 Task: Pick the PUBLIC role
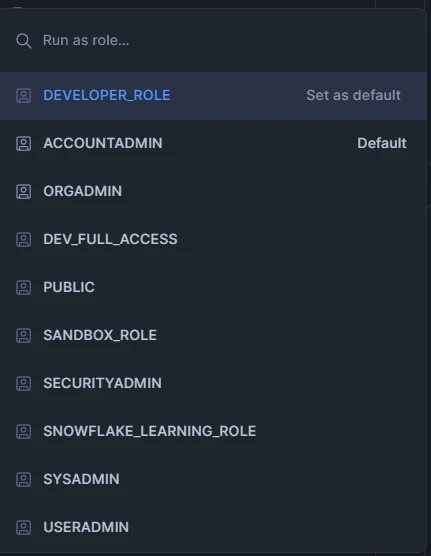tap(213, 288)
